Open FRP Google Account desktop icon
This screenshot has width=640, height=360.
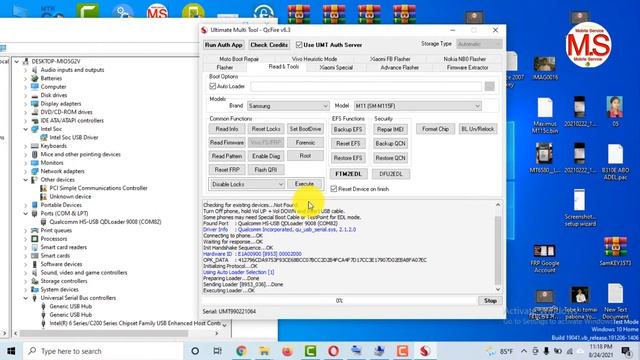pyautogui.click(x=544, y=259)
